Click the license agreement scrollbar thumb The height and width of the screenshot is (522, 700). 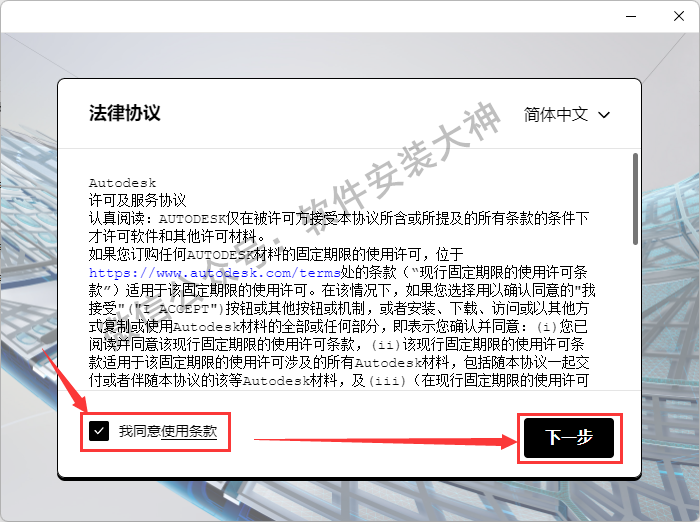[x=635, y=199]
